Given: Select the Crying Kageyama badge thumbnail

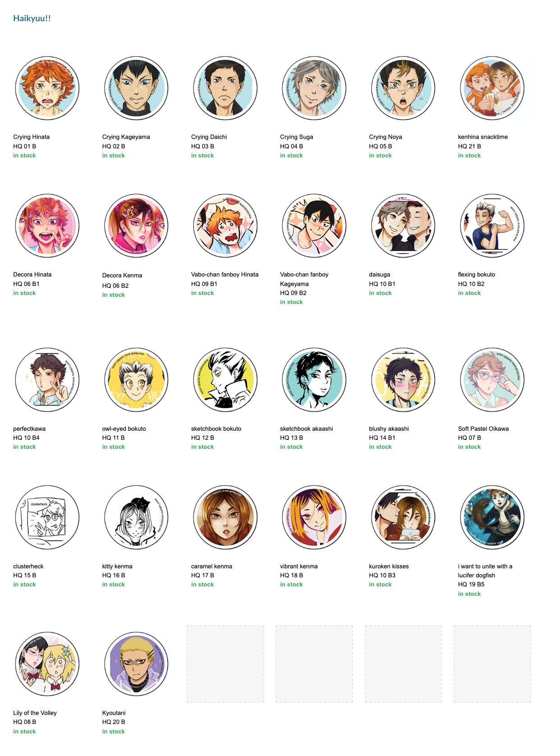Looking at the screenshot, I should tap(136, 88).
